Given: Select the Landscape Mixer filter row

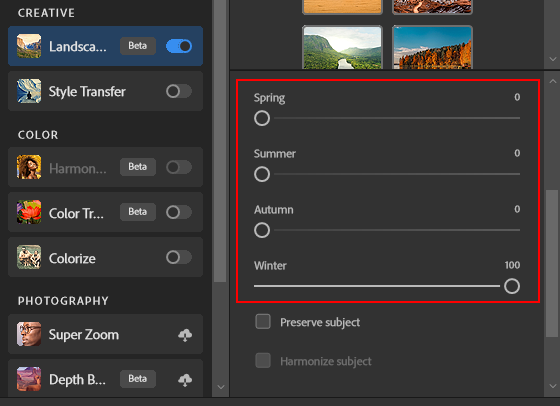Looking at the screenshot, I should (x=105, y=46).
